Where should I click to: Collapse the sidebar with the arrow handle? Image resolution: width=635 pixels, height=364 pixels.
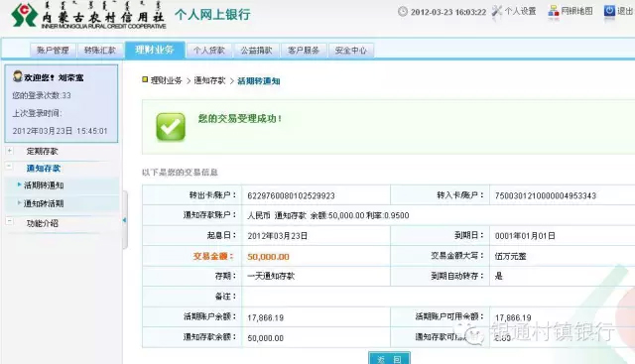tap(125, 220)
